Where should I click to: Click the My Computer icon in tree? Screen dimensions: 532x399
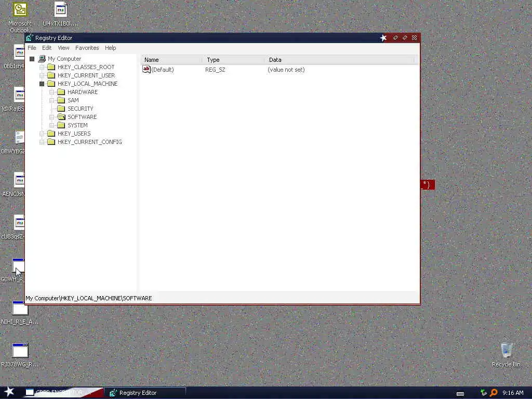click(42, 59)
